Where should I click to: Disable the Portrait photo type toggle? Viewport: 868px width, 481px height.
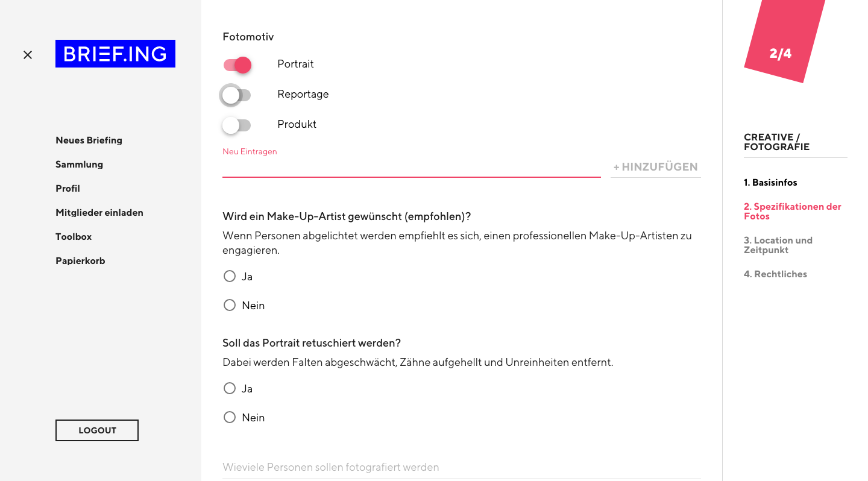click(237, 64)
